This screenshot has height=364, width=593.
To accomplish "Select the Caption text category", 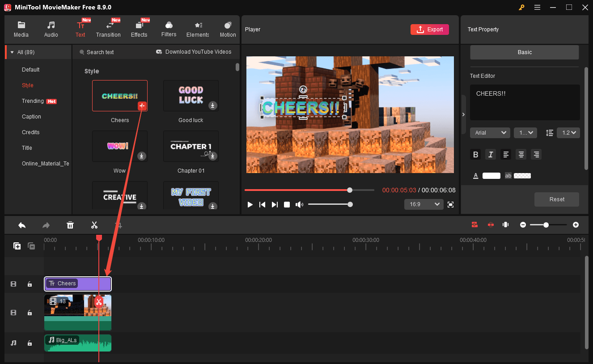I will [x=31, y=117].
